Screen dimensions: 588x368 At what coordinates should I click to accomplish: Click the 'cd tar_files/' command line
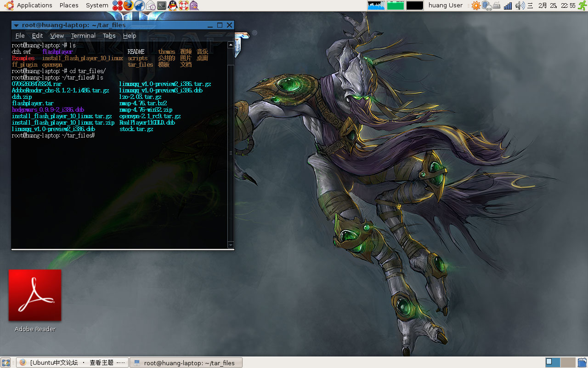pos(88,71)
